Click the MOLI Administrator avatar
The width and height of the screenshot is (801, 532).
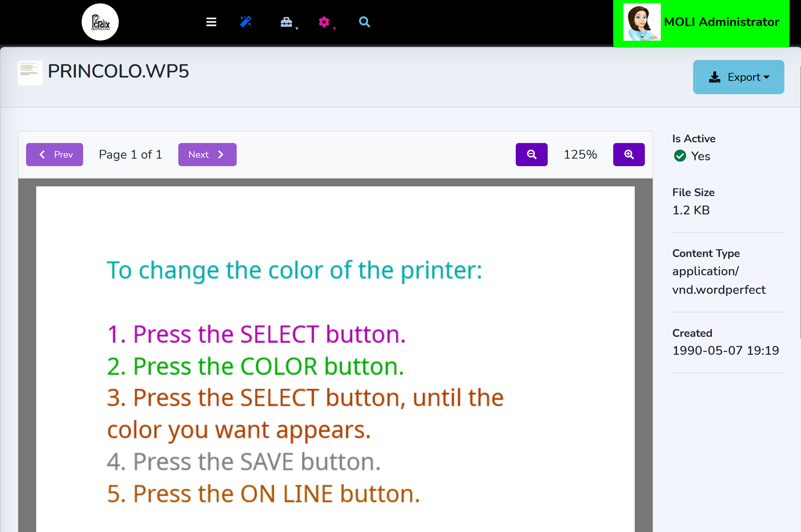642,22
